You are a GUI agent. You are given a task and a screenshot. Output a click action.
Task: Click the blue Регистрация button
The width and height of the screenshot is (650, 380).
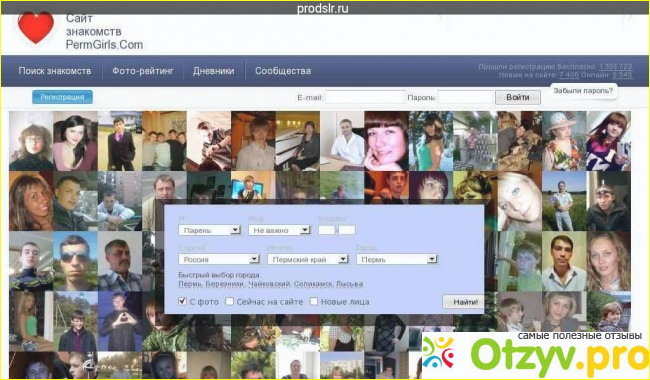tap(63, 97)
